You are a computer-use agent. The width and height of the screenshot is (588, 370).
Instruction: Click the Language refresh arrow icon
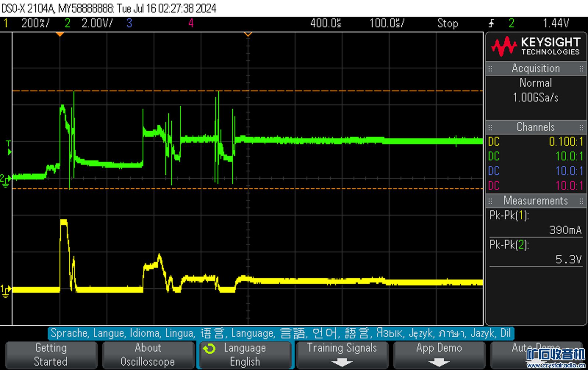[209, 348]
